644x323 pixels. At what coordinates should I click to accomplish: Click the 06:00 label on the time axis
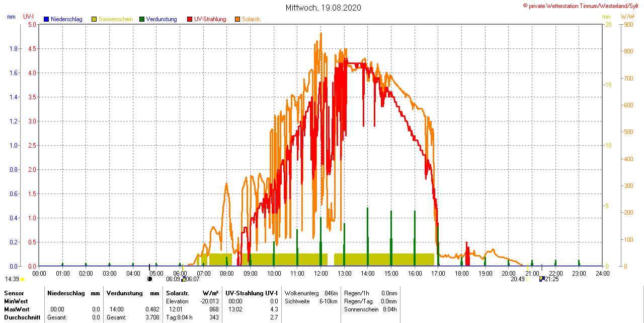coord(180,273)
